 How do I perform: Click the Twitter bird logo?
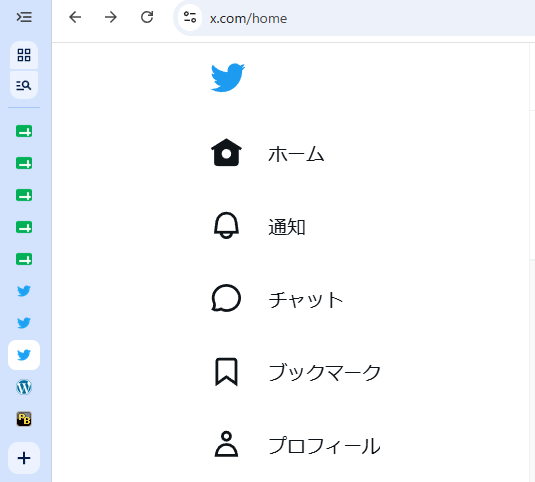pyautogui.click(x=228, y=77)
